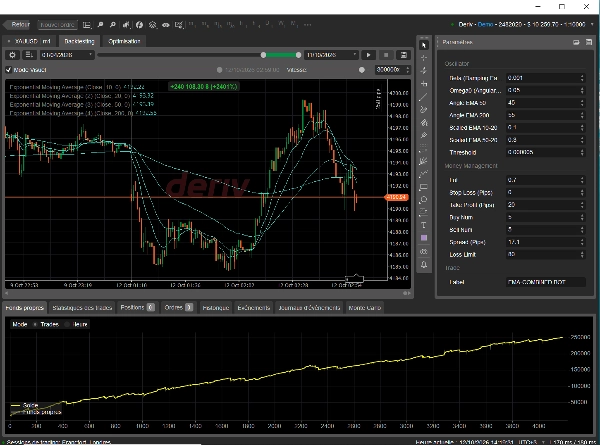Open the Positions tab

coord(137,308)
